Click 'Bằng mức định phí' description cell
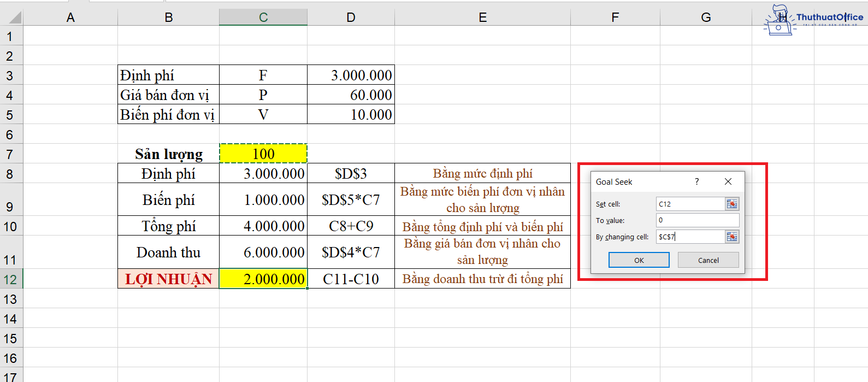 click(x=483, y=174)
